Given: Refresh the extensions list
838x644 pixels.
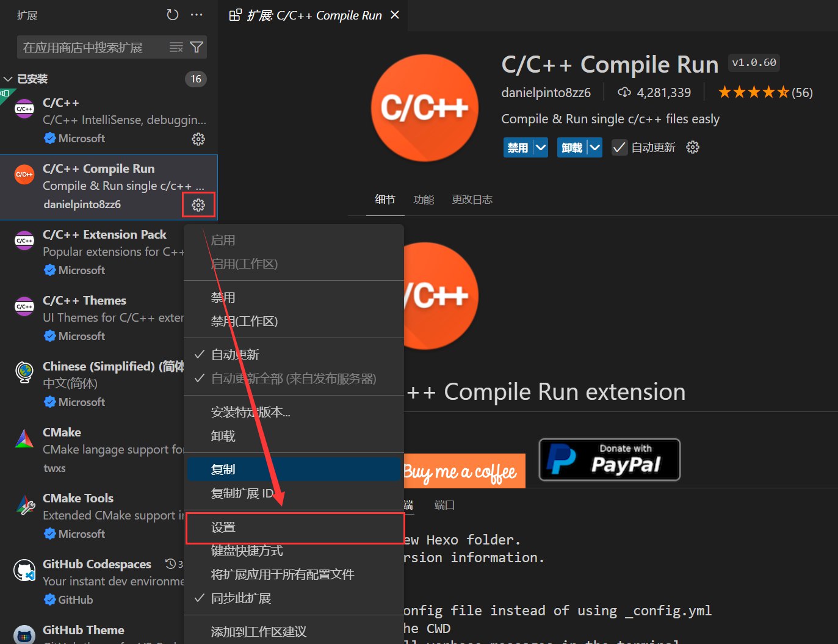Looking at the screenshot, I should point(173,15).
